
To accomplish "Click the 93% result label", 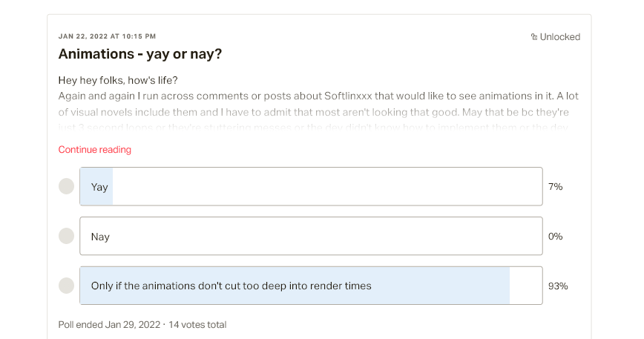I will point(558,286).
